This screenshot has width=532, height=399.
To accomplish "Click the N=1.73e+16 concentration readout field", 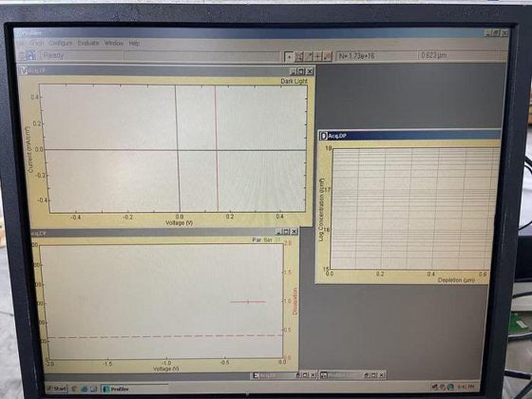I will click(x=376, y=56).
